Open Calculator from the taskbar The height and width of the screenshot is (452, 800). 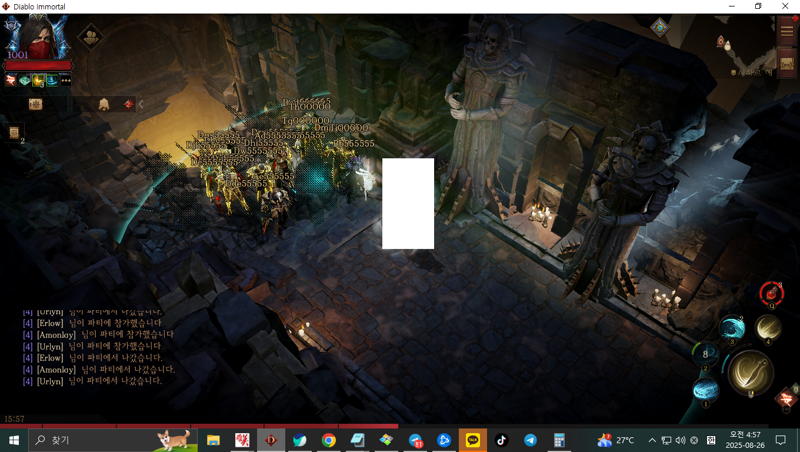coord(559,440)
